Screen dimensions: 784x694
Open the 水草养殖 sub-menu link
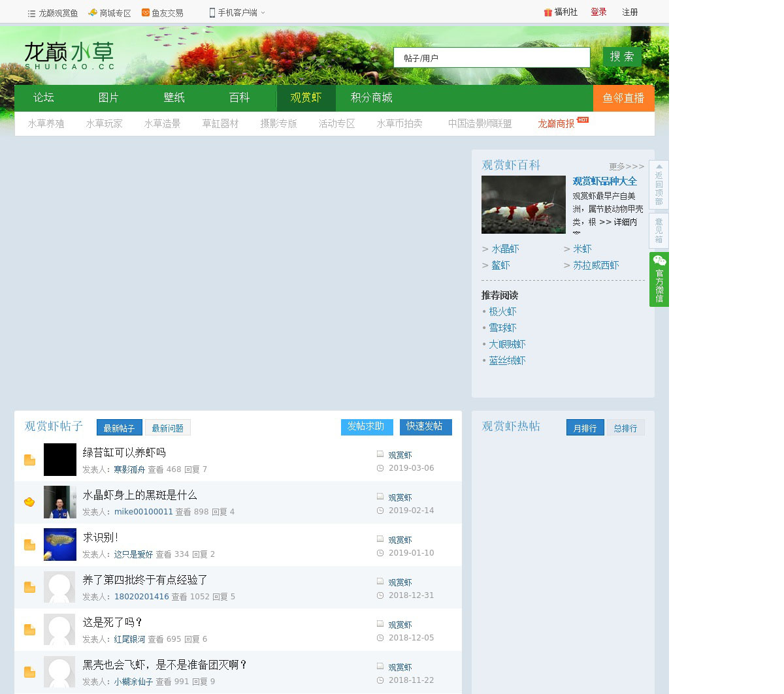(46, 123)
